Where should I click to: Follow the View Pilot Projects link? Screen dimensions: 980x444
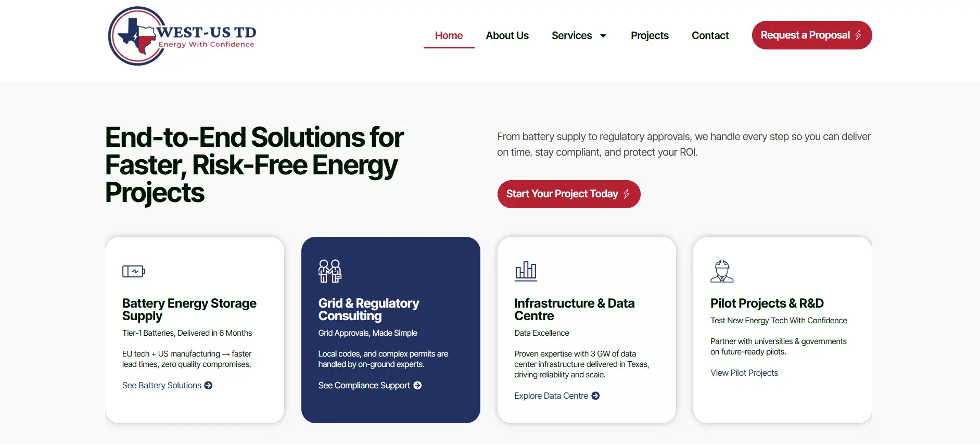tap(744, 373)
